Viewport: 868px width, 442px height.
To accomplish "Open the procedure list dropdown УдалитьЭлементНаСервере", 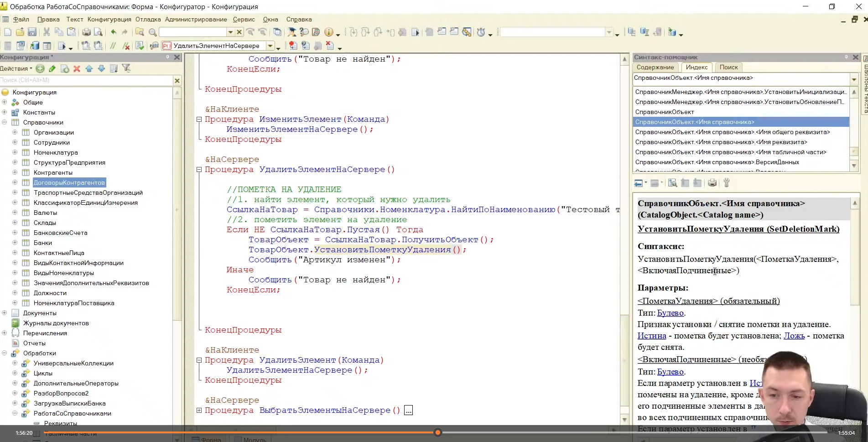I will (270, 46).
